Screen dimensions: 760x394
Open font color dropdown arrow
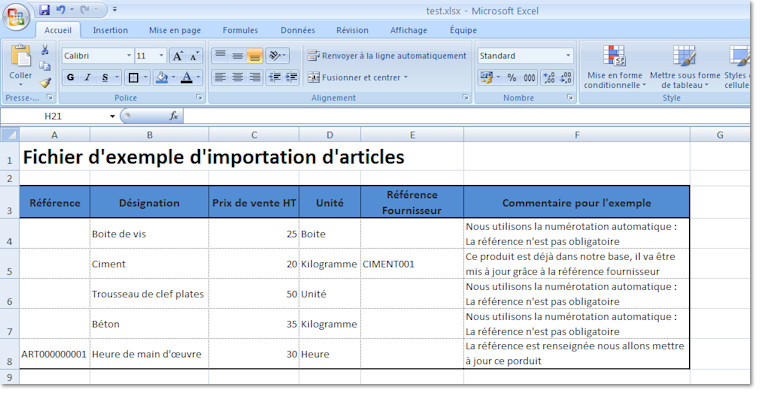pos(198,78)
